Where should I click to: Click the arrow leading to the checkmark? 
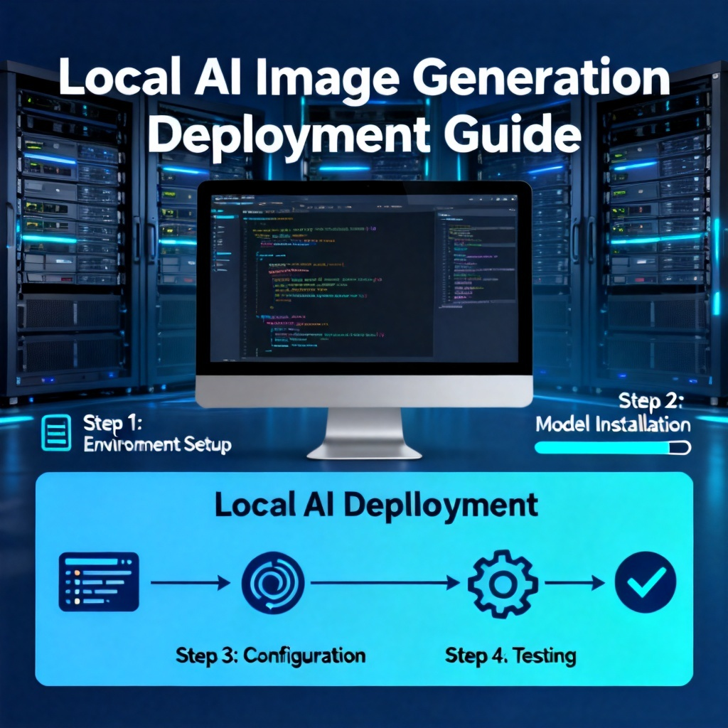(574, 582)
